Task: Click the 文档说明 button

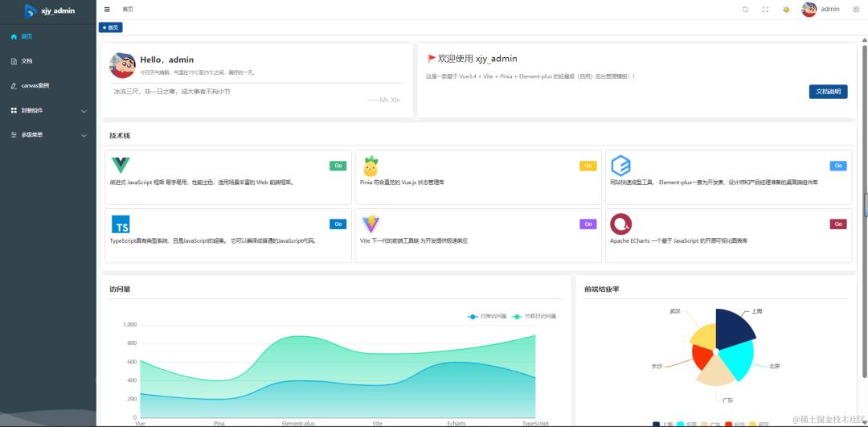Action: click(x=828, y=92)
